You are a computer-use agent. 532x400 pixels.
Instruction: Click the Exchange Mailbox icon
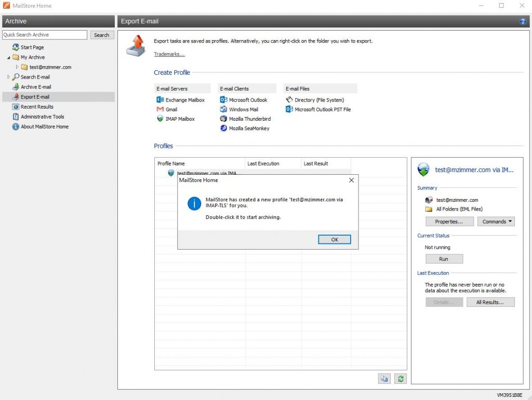point(160,100)
